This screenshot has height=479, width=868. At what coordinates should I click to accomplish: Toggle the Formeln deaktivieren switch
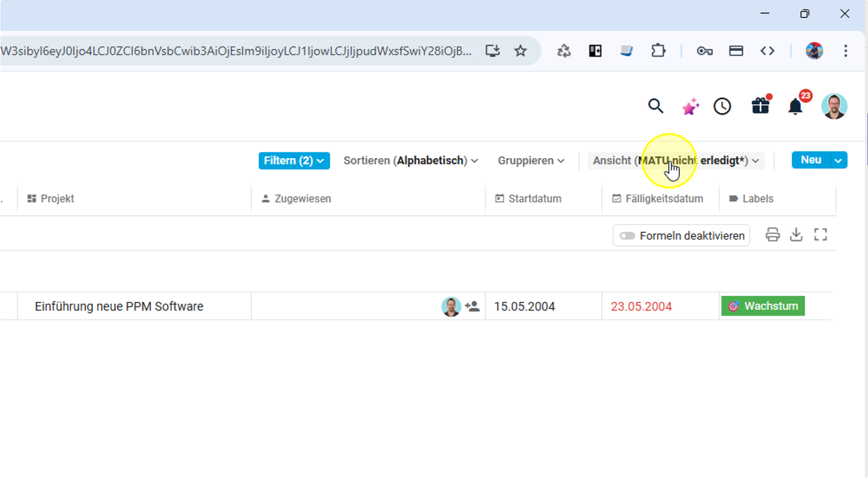pyautogui.click(x=627, y=236)
